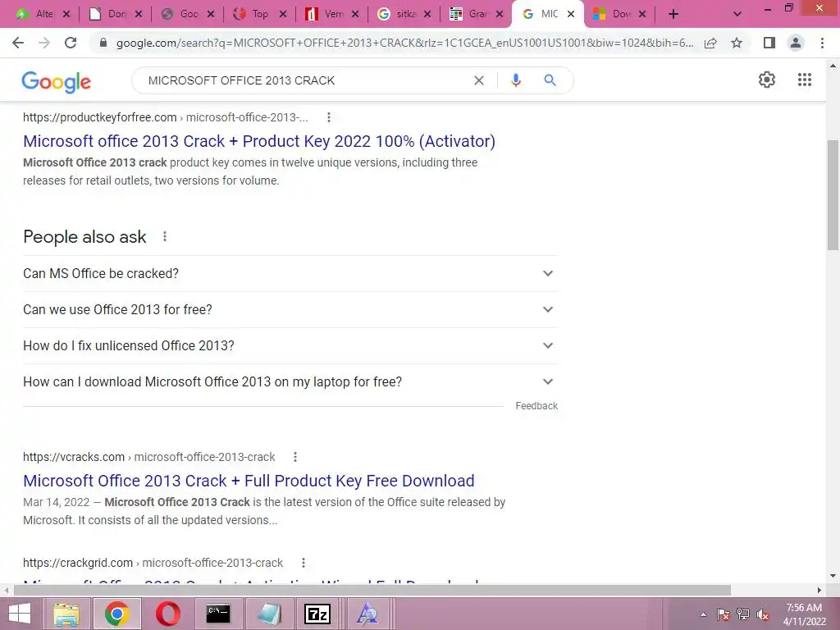Open Google quick settings gear
Viewport: 840px width, 630px height.
(767, 80)
